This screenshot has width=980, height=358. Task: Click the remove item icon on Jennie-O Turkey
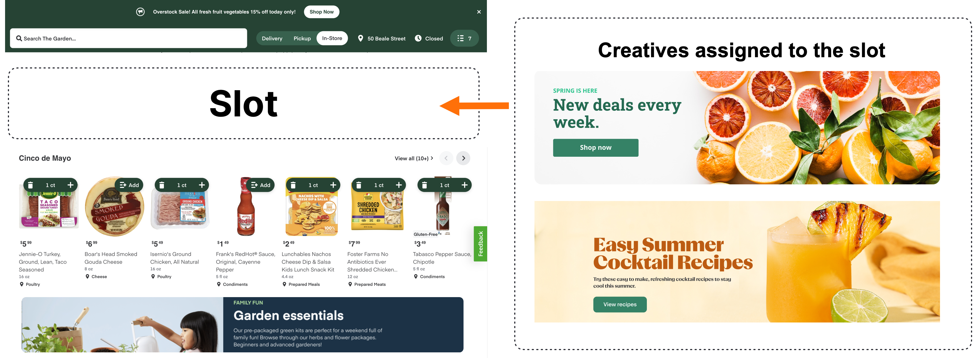(x=30, y=184)
